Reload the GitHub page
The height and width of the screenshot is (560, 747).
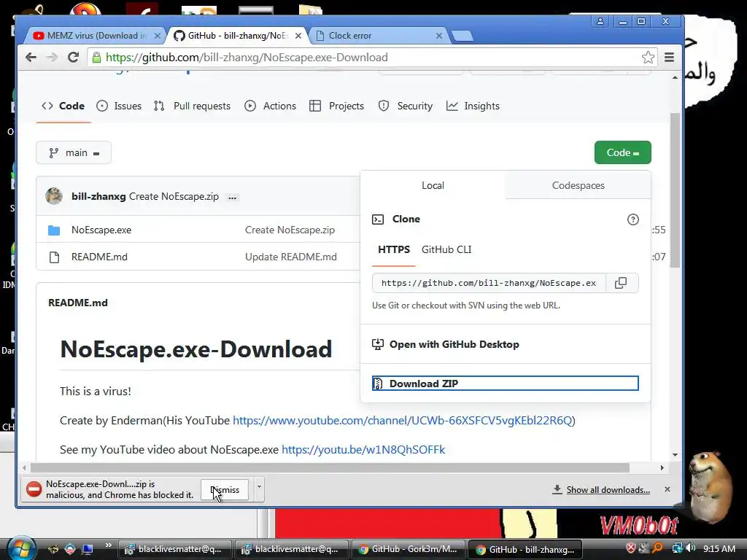[73, 58]
